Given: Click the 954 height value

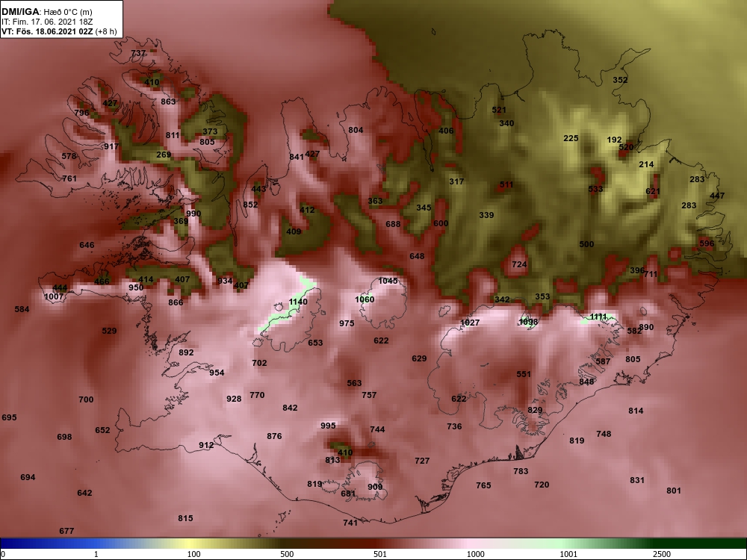Looking at the screenshot, I should tap(217, 373).
